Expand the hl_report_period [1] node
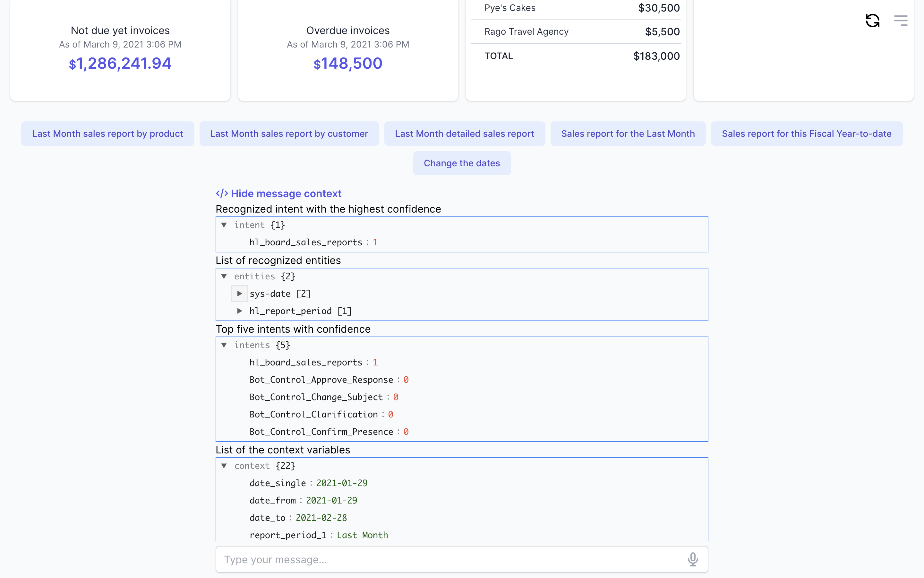This screenshot has width=924, height=578. coord(239,311)
